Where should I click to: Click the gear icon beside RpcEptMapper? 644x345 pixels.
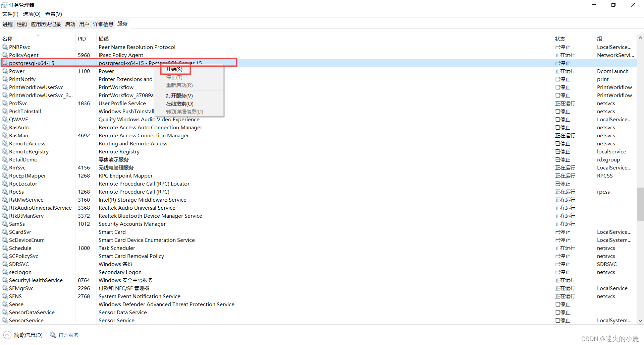5,176
